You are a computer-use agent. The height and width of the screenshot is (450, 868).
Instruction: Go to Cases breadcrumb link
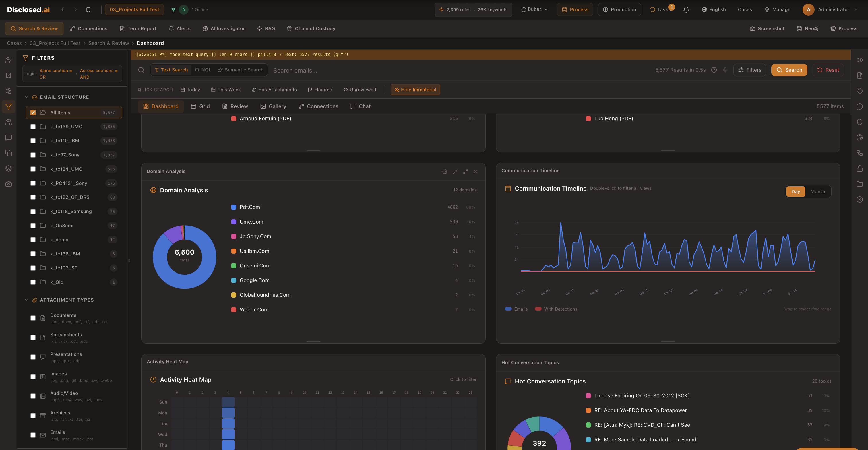(14, 43)
